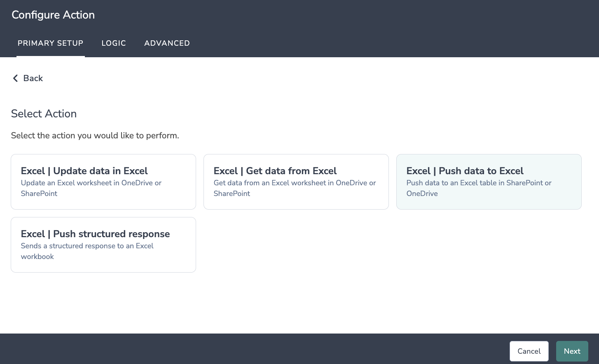Open the Advanced tab
This screenshot has width=599, height=364.
(x=167, y=43)
